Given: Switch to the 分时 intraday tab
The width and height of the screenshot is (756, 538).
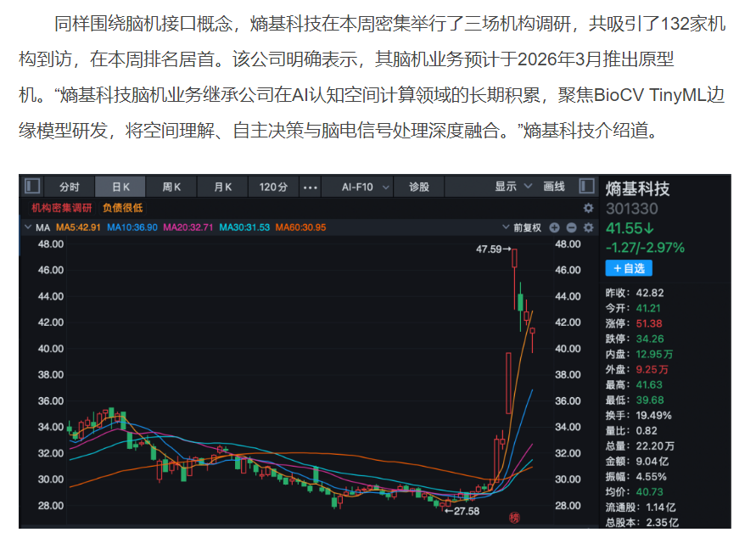Looking at the screenshot, I should (x=69, y=187).
